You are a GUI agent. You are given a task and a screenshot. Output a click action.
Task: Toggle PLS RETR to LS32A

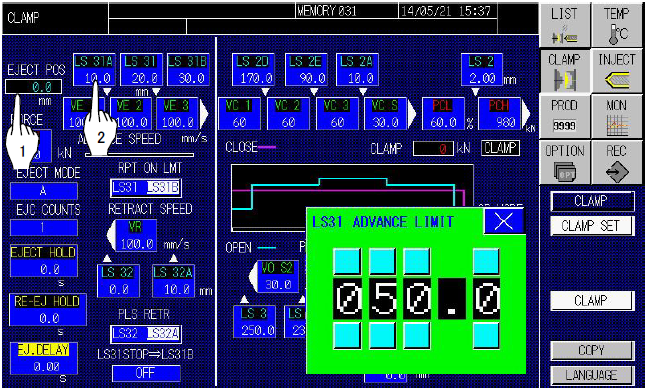pyautogui.click(x=163, y=334)
